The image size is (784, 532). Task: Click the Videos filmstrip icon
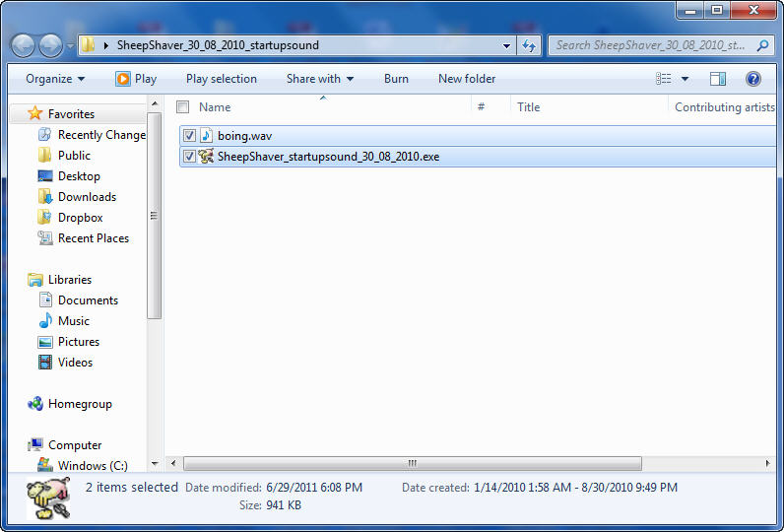point(45,363)
